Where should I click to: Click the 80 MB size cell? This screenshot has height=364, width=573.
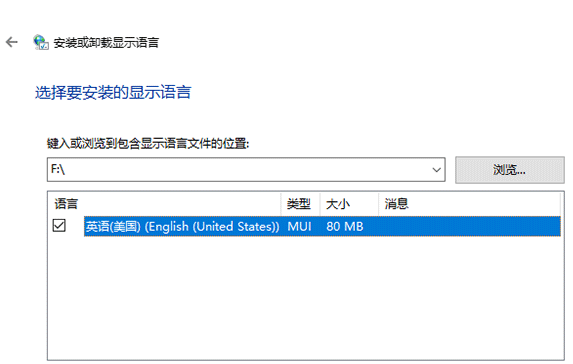click(x=345, y=227)
